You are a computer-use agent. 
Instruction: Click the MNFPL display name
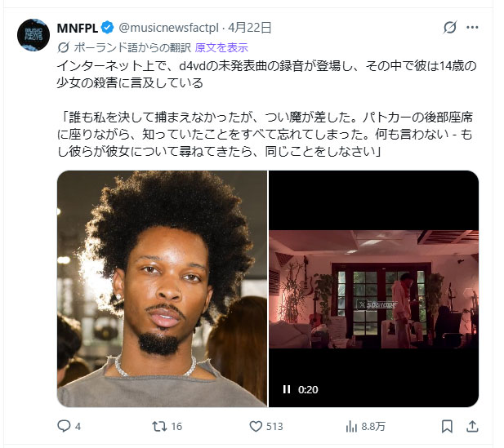coord(78,28)
